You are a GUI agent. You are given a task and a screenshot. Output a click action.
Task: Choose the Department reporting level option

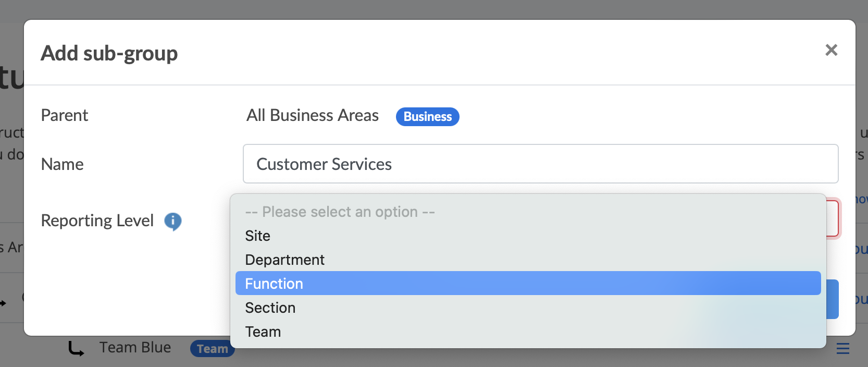point(284,260)
